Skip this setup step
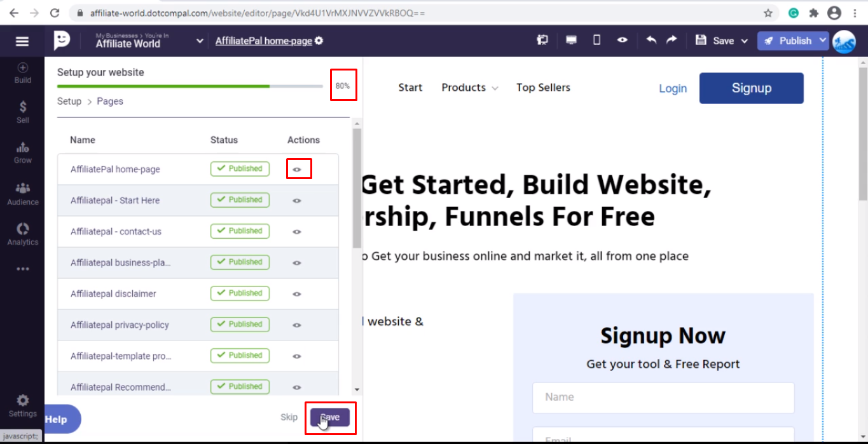868x444 pixels. 289,417
